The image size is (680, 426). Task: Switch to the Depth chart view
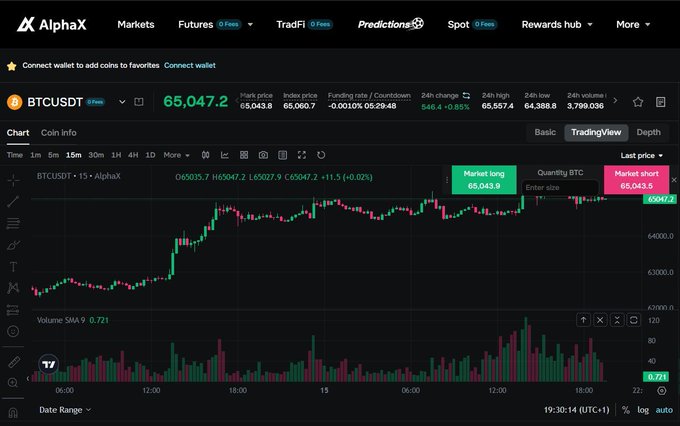tap(649, 132)
